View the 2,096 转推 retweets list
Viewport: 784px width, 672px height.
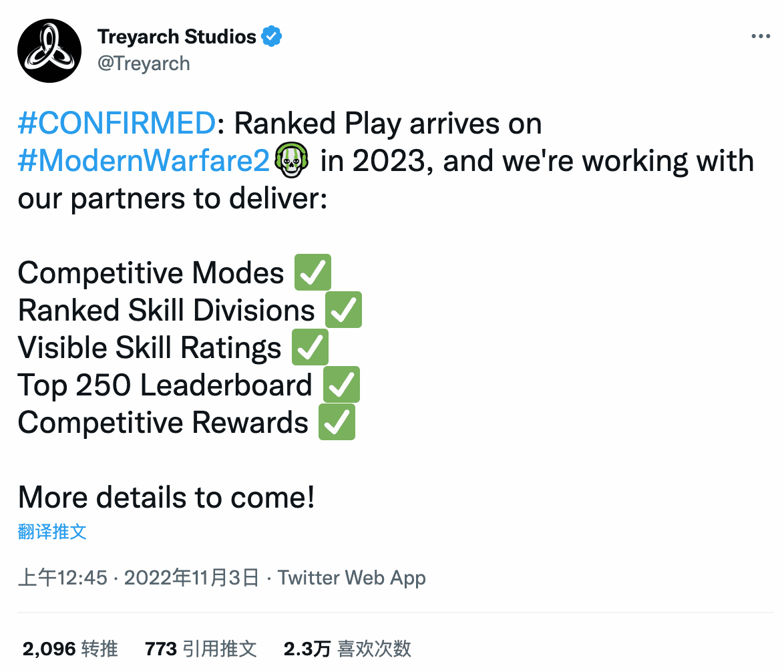tap(70, 649)
